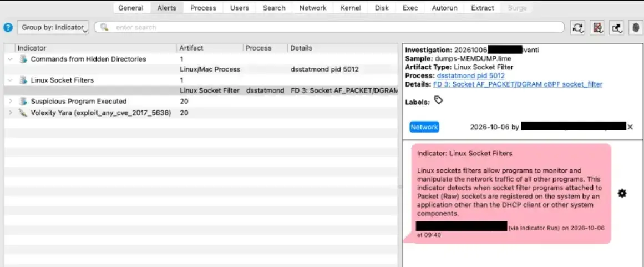The image size is (644, 267).
Task: Select the Exec tab
Action: click(x=410, y=8)
